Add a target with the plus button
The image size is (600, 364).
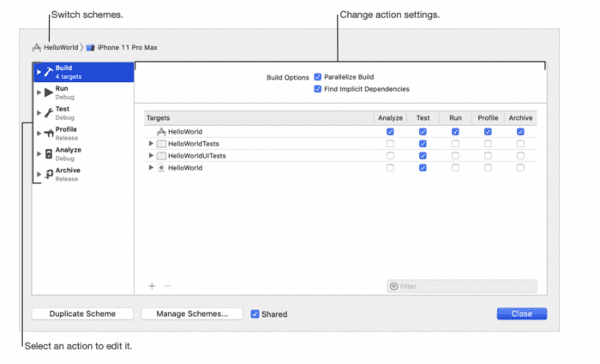point(152,286)
